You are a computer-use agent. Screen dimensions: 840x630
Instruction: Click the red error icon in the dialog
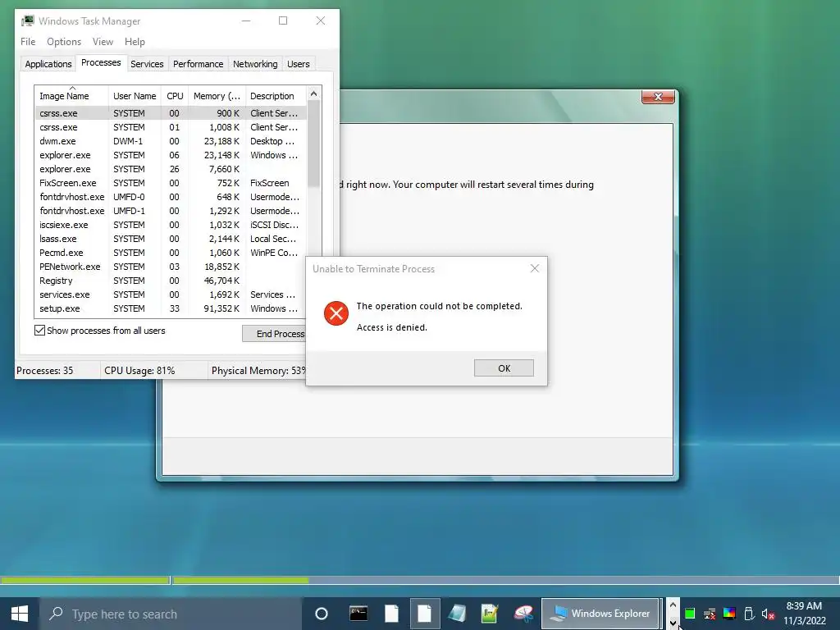(336, 313)
